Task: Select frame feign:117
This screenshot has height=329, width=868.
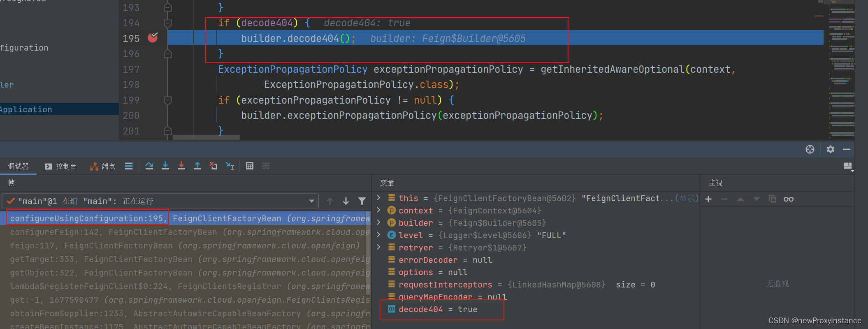Action: [x=186, y=246]
